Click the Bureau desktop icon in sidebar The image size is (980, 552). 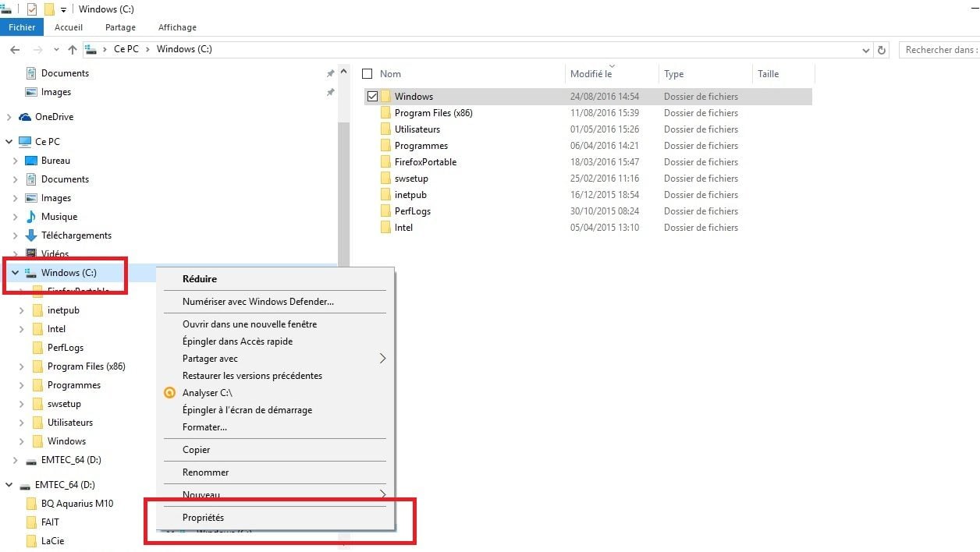click(31, 161)
